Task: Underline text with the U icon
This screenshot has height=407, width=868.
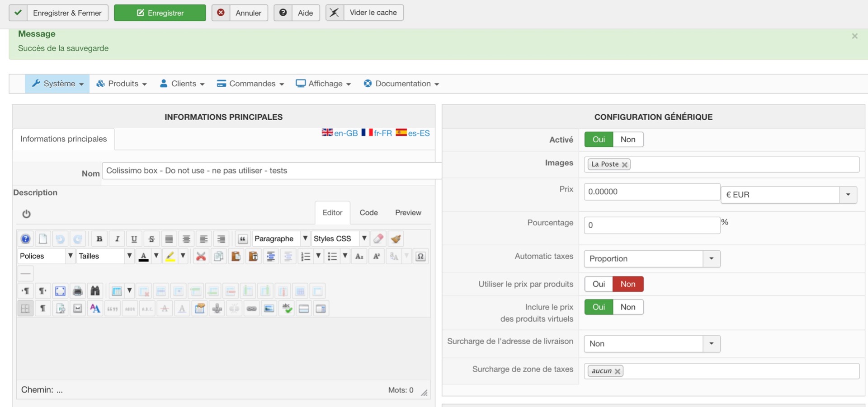Action: [134, 239]
